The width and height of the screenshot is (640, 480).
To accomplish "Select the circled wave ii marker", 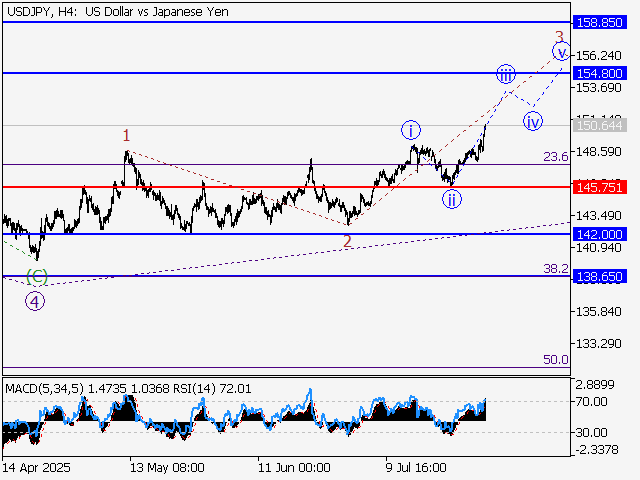I will pyautogui.click(x=453, y=198).
